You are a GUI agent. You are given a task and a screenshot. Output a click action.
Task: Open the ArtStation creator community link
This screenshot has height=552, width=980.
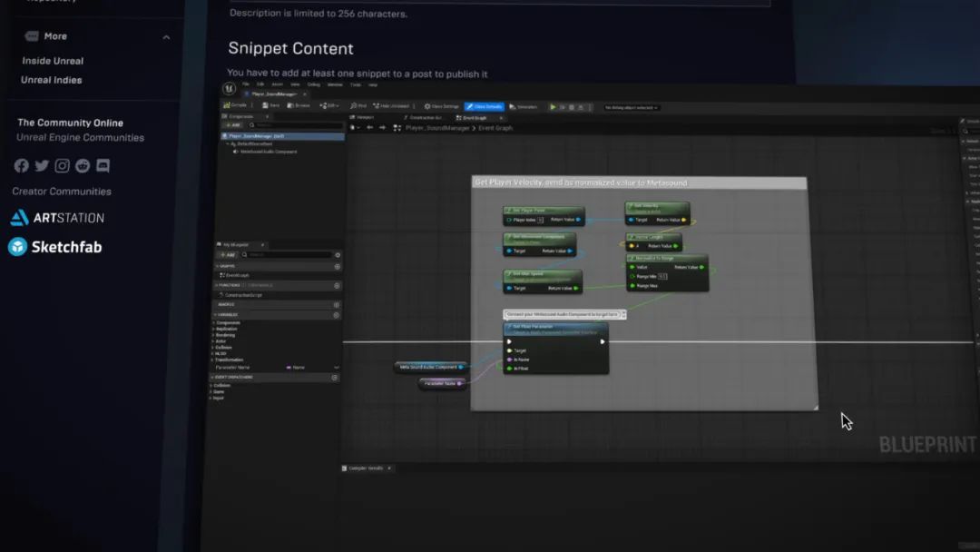point(57,218)
